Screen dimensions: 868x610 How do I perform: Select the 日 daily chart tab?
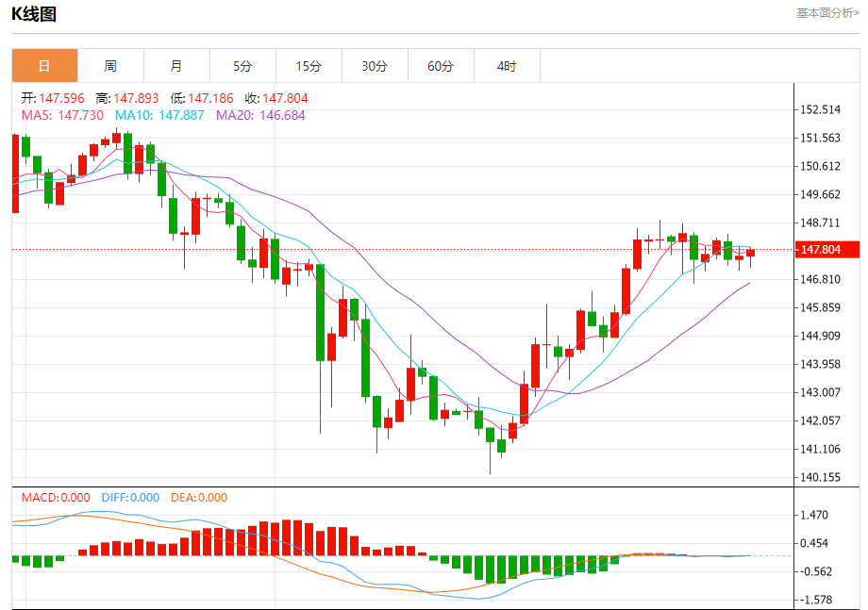point(44,66)
